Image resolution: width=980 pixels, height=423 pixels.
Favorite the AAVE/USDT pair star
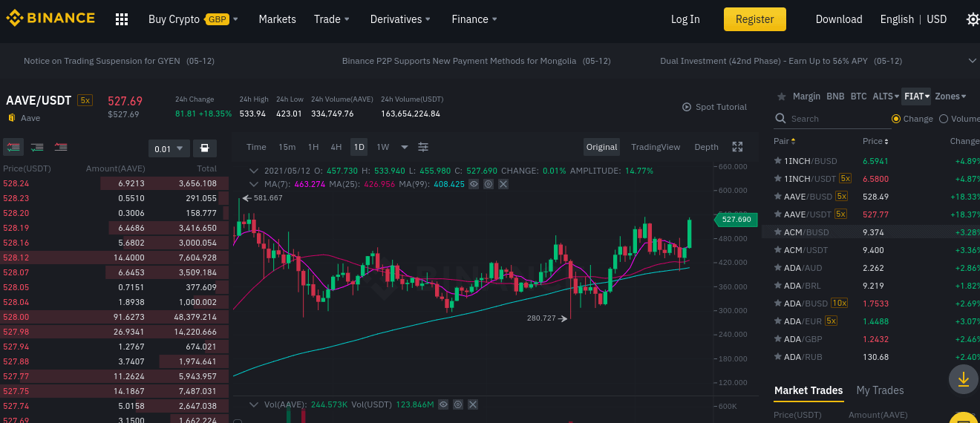778,214
